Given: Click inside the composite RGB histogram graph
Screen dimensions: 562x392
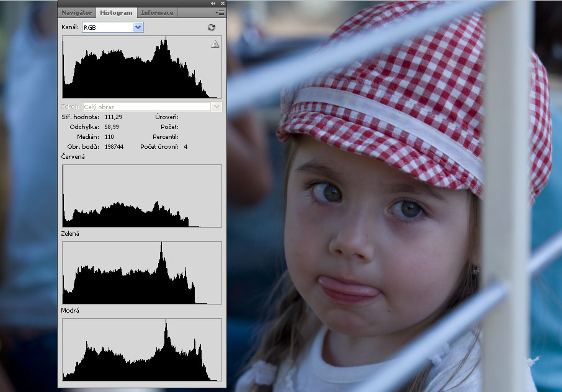Looking at the screenshot, I should coord(141,67).
